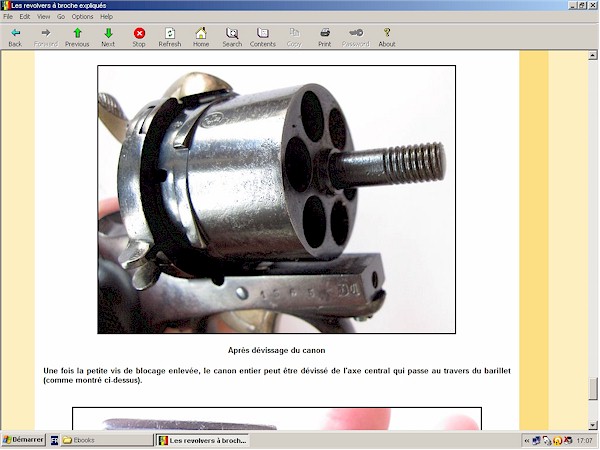Click the revolver cylinder photo

[276, 199]
